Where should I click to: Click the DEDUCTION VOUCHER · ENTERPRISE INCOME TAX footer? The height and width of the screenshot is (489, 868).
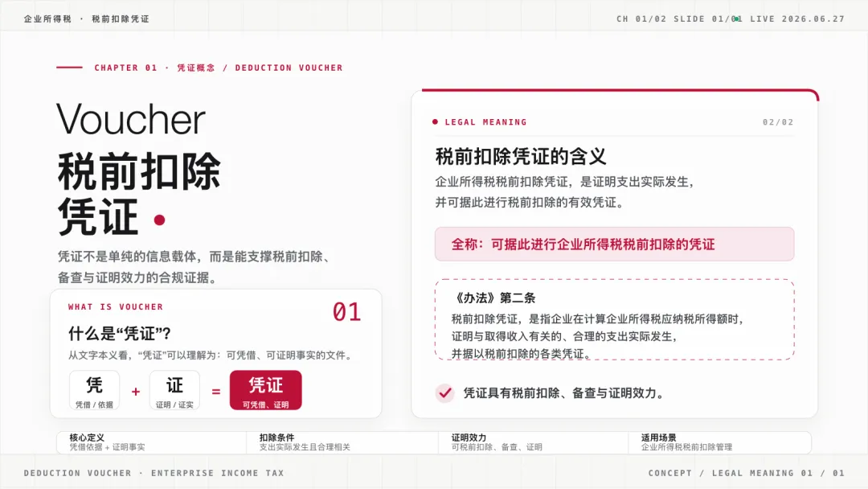(154, 473)
